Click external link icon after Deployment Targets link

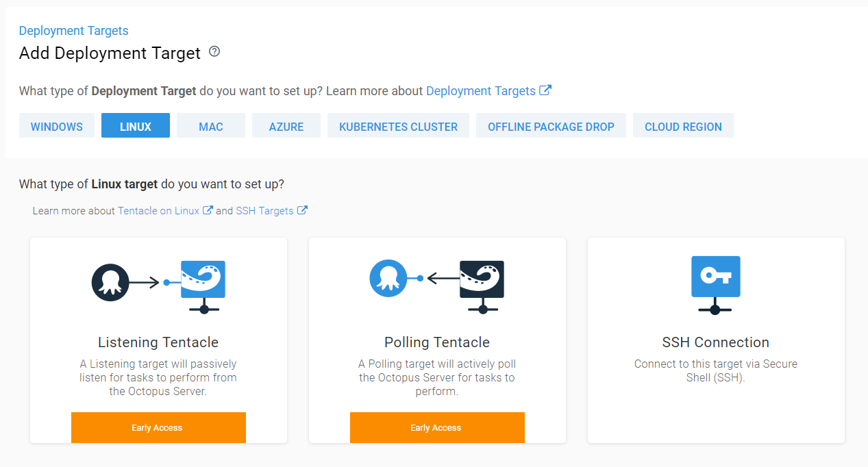click(545, 90)
